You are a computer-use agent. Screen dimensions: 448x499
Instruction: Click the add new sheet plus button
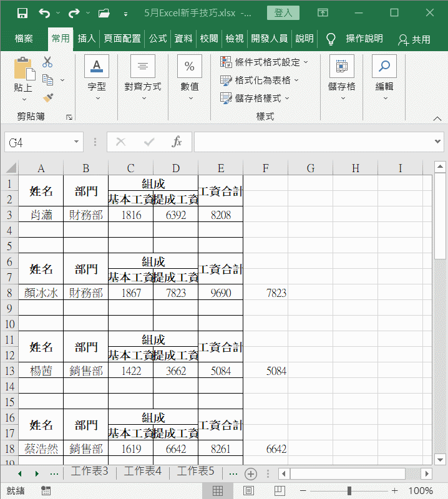coord(251,473)
